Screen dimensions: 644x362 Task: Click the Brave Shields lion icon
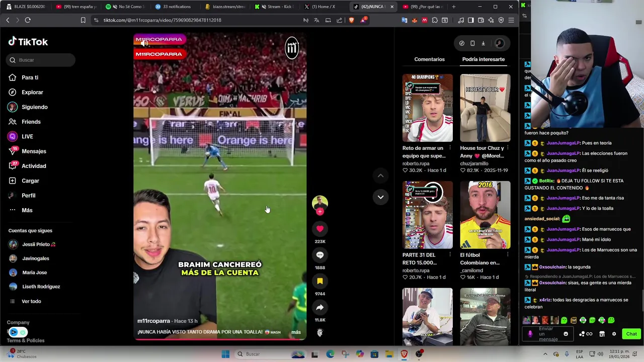point(351,20)
